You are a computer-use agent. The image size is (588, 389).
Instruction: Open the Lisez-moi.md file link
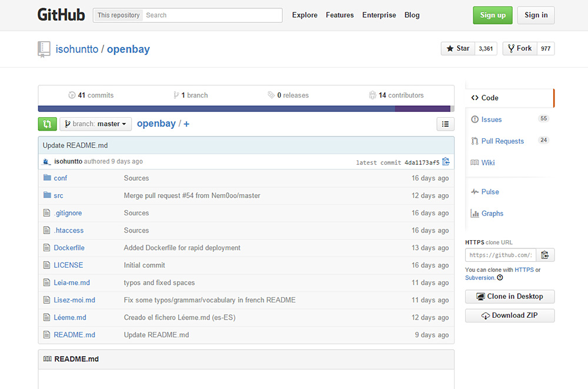pyautogui.click(x=74, y=300)
